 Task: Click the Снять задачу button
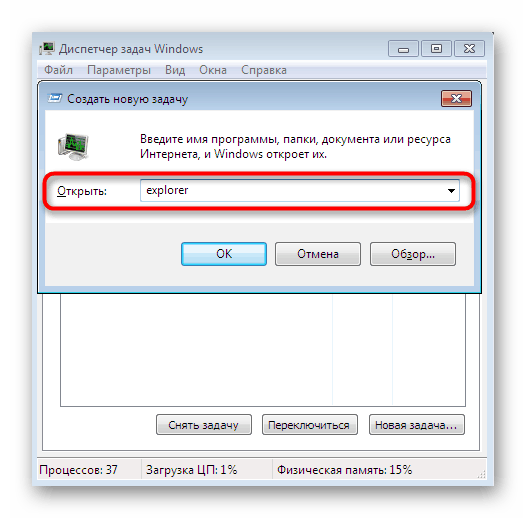click(x=204, y=425)
